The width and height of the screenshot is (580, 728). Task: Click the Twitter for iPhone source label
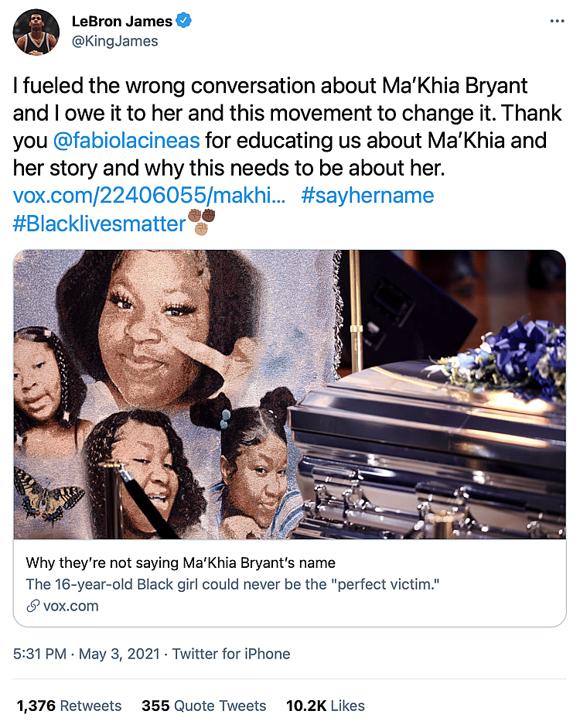(231, 654)
